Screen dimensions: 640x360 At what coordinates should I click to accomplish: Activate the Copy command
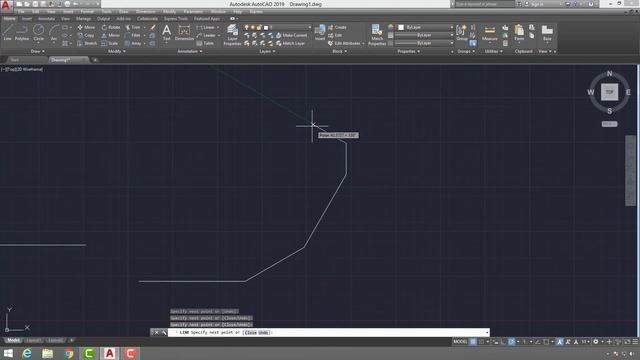86,36
